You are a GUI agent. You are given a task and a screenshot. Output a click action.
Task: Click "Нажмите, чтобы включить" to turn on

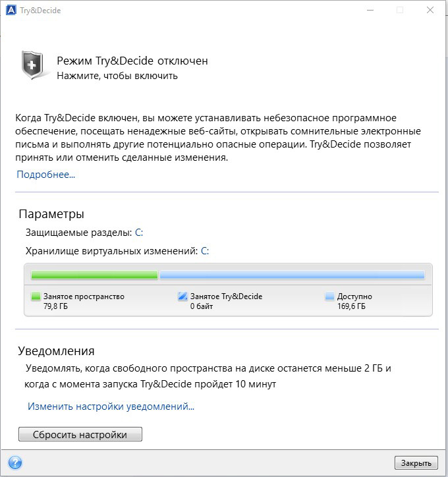pos(117,76)
